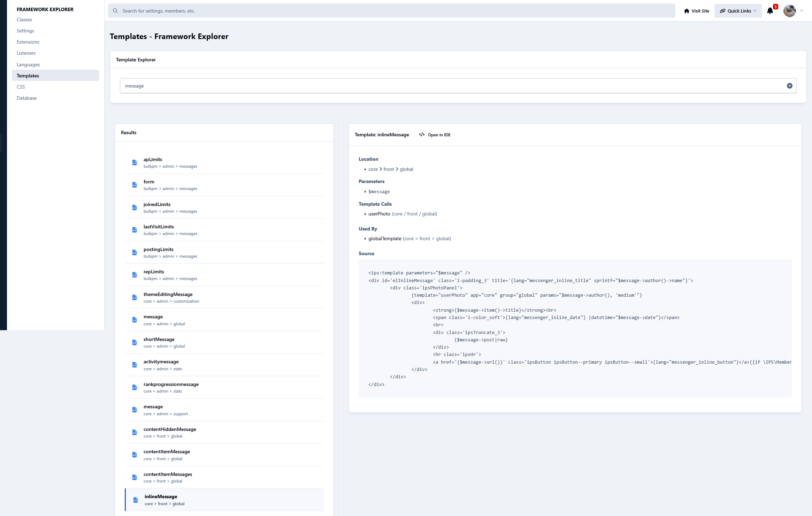Click the $message parameter text
This screenshot has height=516, width=812.
[x=379, y=191]
